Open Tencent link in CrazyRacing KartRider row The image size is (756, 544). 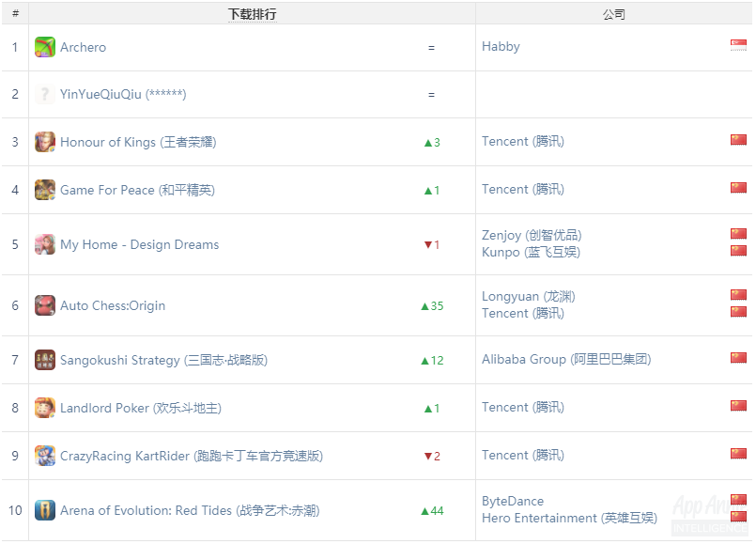(x=523, y=455)
